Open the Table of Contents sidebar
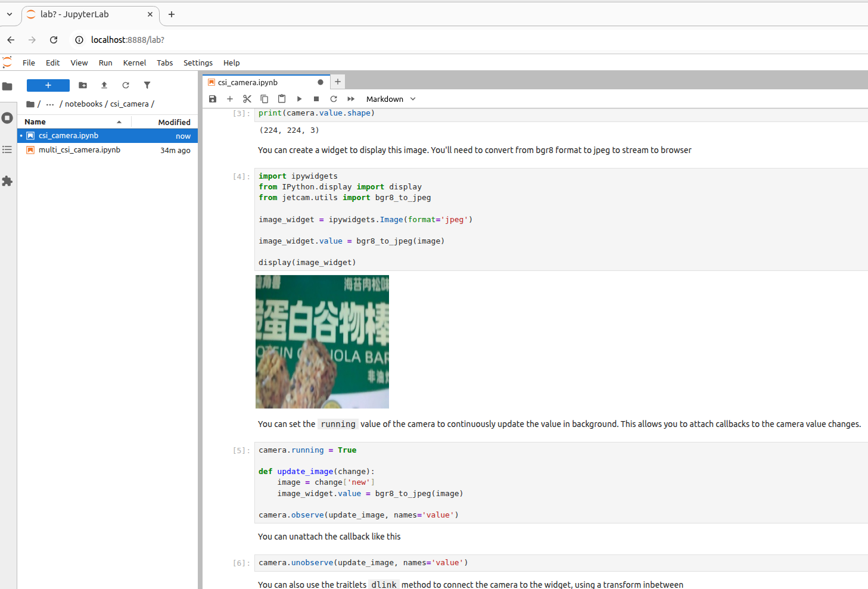 pyautogui.click(x=7, y=149)
